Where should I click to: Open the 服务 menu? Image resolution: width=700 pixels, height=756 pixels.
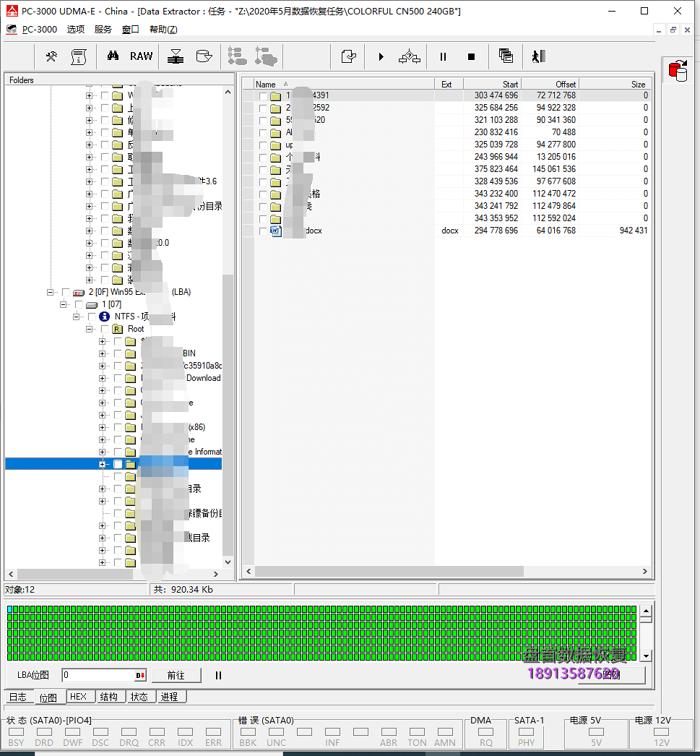[x=103, y=30]
